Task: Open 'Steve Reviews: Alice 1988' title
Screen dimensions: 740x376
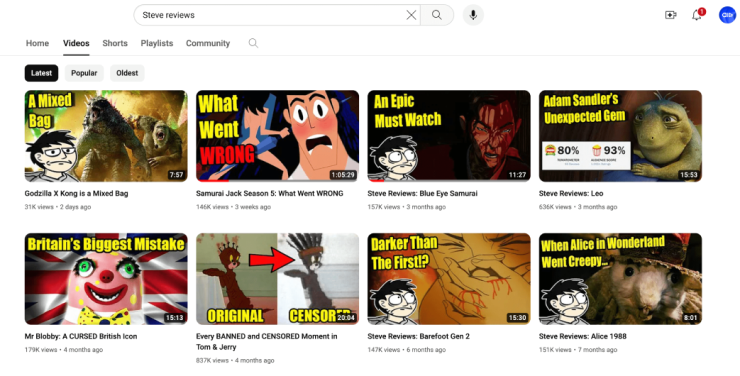Action: coord(583,336)
